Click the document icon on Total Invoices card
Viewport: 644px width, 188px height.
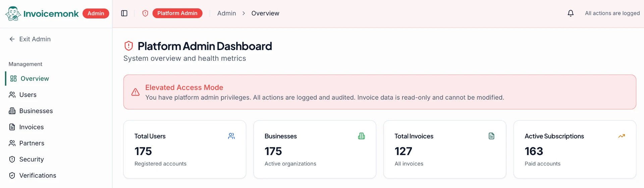coord(492,136)
